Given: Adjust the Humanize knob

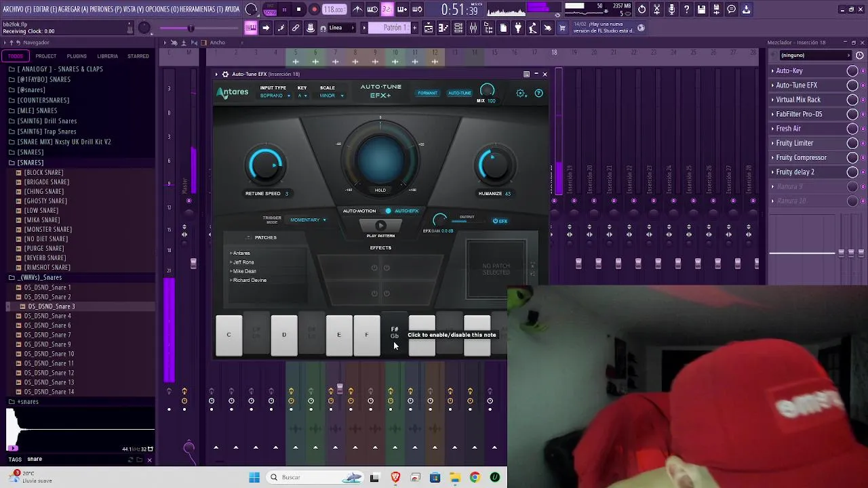Looking at the screenshot, I should click(494, 165).
